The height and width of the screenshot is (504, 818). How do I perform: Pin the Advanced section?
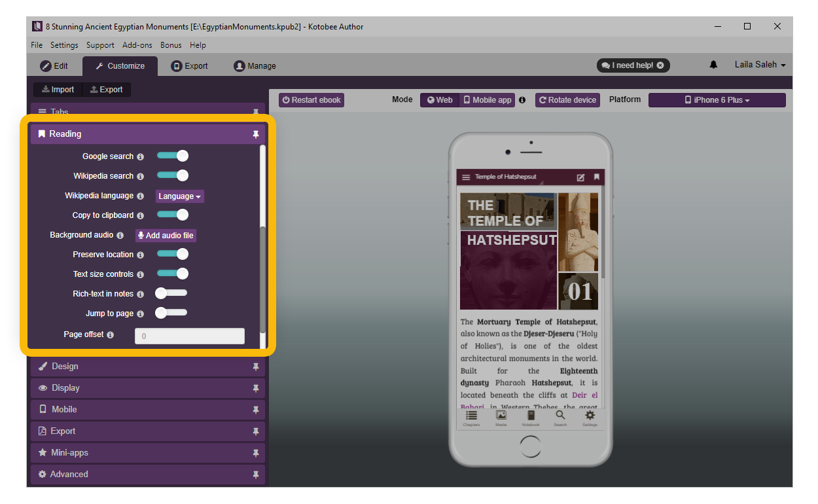[x=256, y=475]
